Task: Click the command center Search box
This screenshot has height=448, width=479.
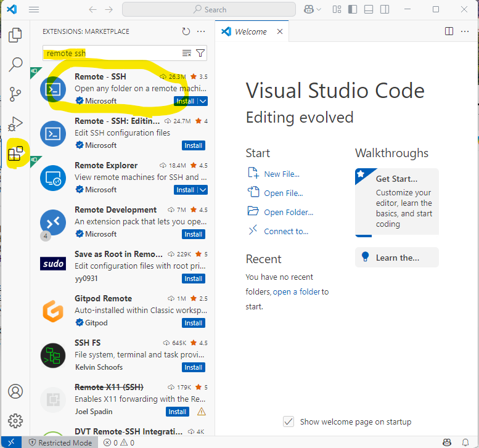Action: coord(209,10)
